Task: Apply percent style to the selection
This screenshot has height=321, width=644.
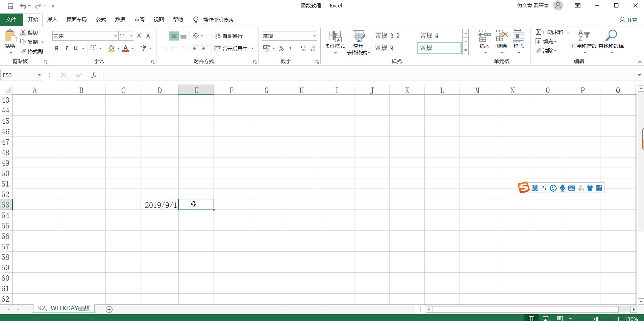Action: (280, 48)
